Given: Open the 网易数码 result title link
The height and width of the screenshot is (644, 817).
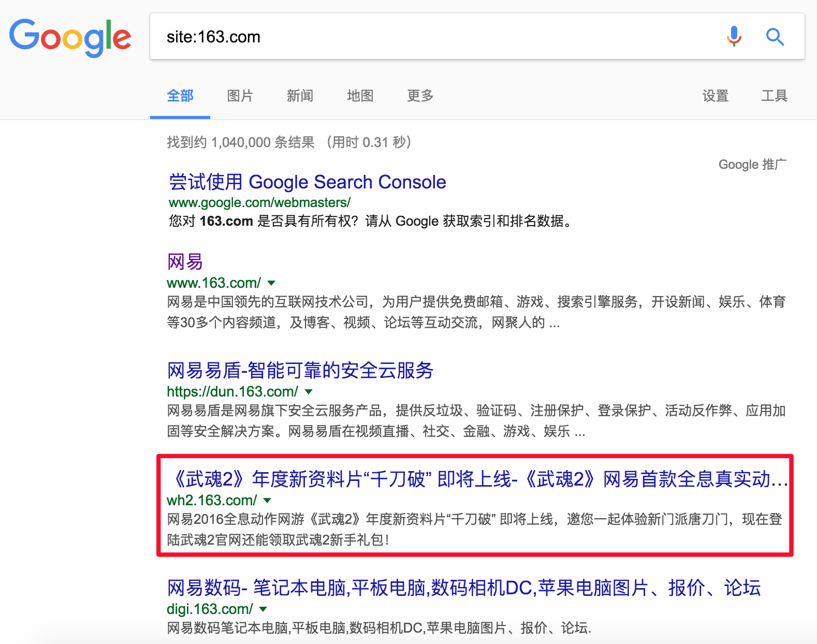Looking at the screenshot, I should pyautogui.click(x=463, y=588).
